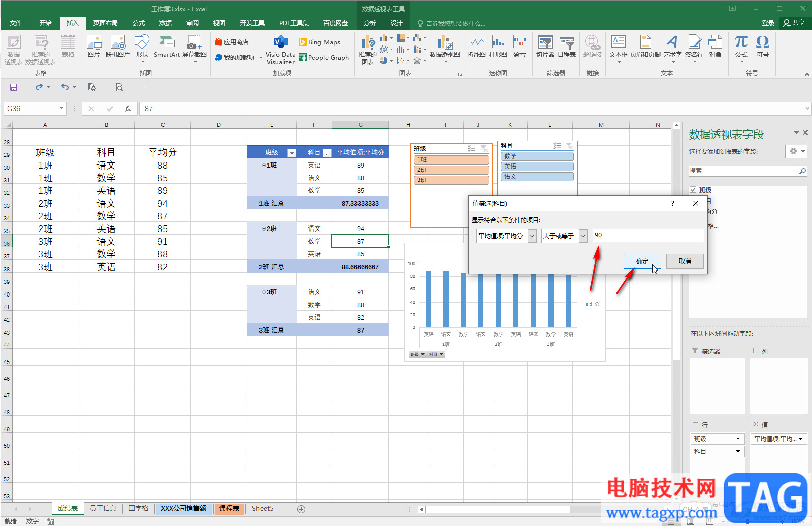Open Bing Maps add-in
The height and width of the screenshot is (526, 812).
319,42
